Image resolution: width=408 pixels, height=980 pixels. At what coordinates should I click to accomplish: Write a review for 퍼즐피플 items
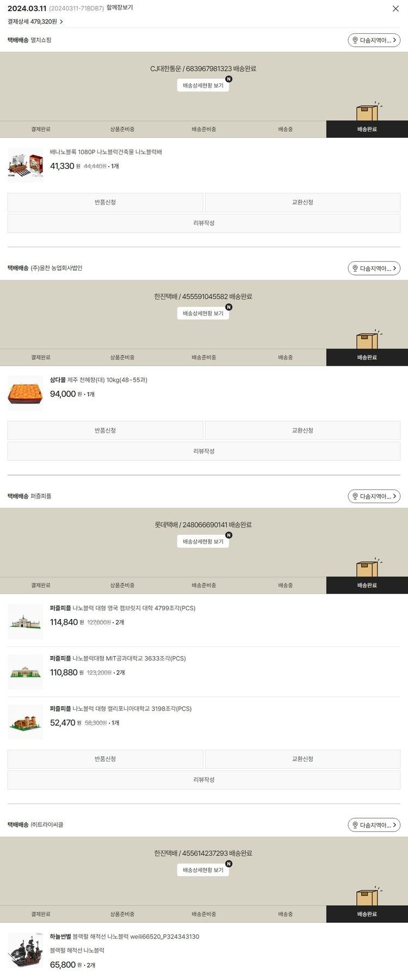click(204, 780)
